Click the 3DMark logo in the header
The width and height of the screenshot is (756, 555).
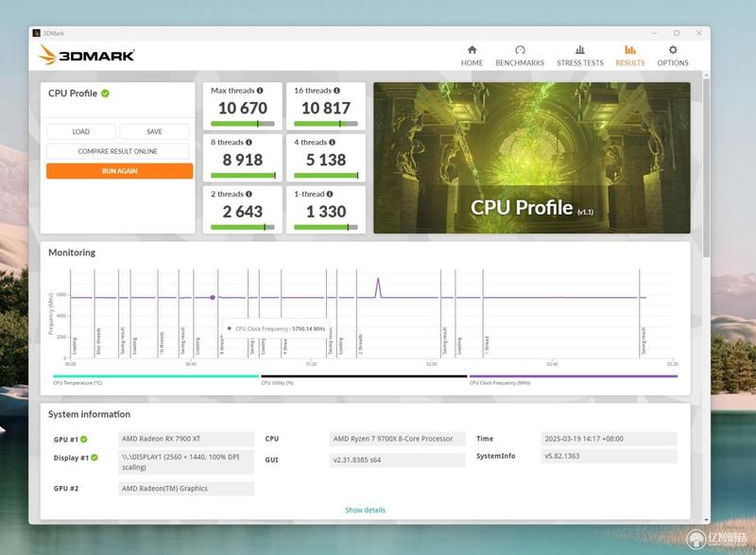pos(87,55)
